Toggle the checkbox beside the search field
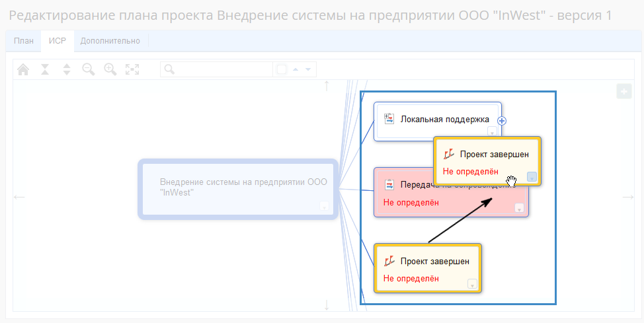Screen dimensions: 644x323 (x=282, y=69)
